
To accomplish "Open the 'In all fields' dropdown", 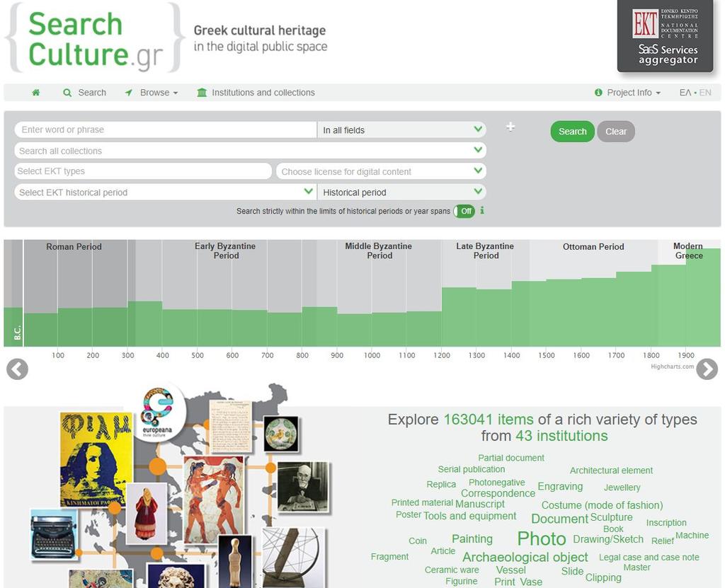I will [402, 130].
